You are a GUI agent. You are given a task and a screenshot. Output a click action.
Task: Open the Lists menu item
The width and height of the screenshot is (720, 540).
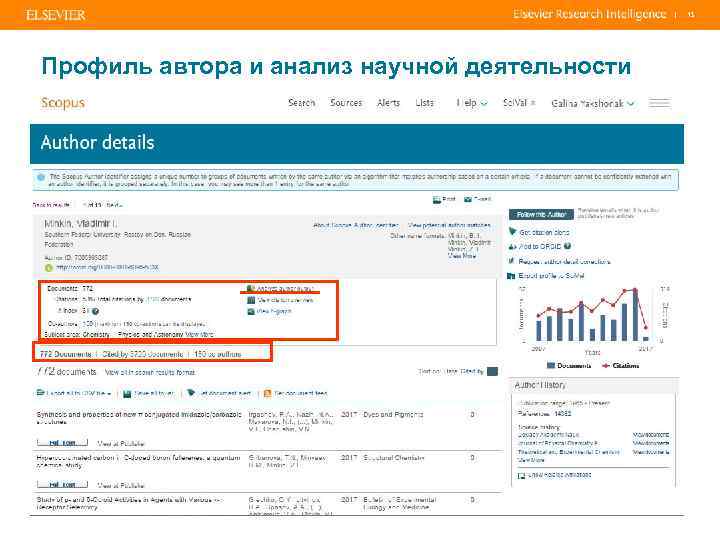(424, 103)
